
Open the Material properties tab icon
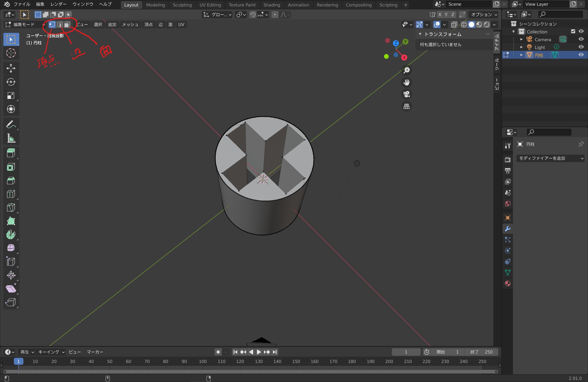click(x=507, y=283)
